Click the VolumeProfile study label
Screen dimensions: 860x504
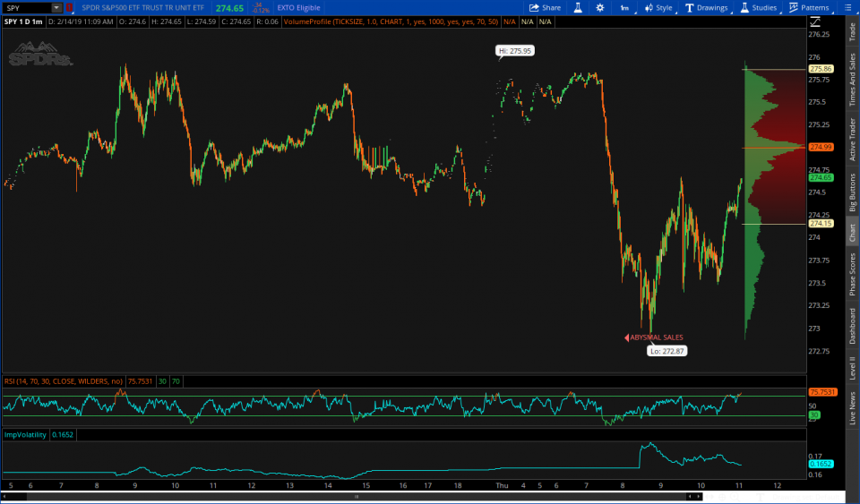pyautogui.click(x=391, y=21)
